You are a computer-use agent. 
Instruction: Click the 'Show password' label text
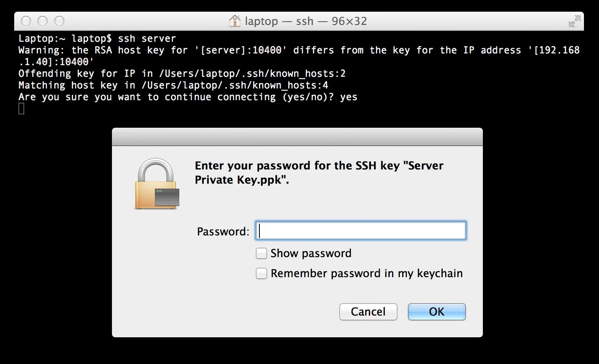[x=311, y=253]
